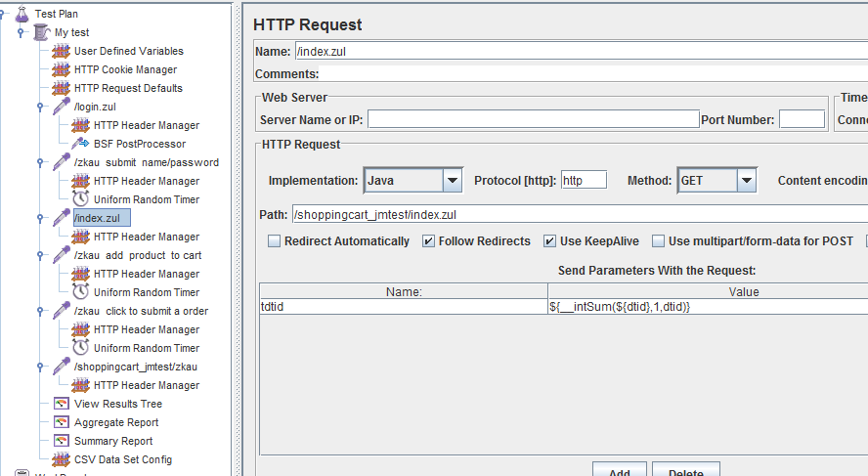The width and height of the screenshot is (868, 476).
Task: Click into the Name field containing /index.zul
Action: tap(582, 52)
